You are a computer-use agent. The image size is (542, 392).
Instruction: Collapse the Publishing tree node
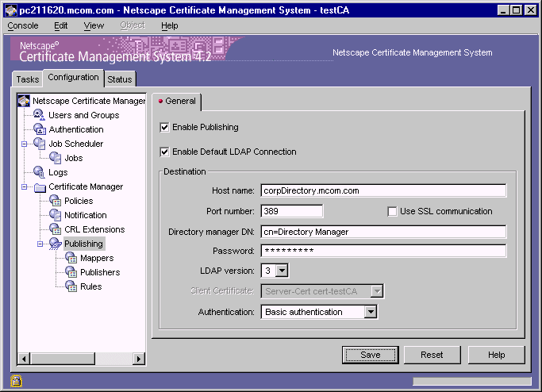click(40, 244)
